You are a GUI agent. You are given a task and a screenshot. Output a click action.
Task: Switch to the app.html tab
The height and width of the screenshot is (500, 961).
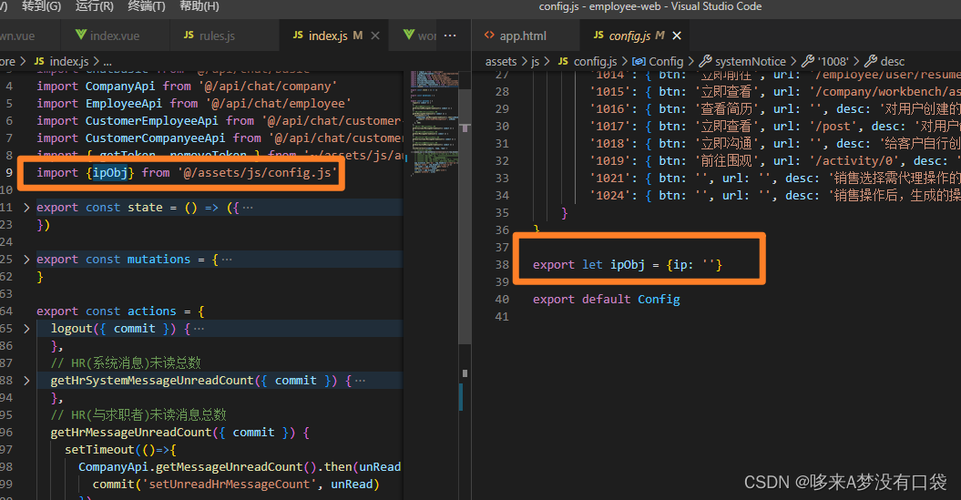522,36
